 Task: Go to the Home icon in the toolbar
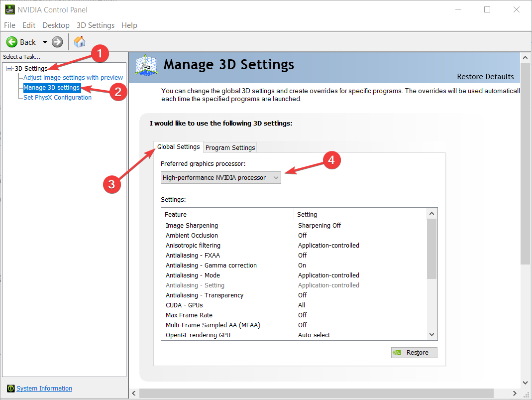80,42
